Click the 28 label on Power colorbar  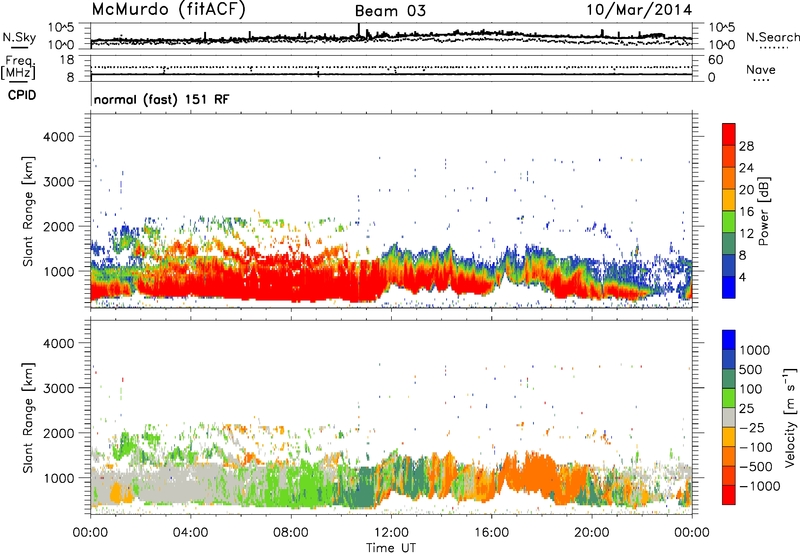point(746,146)
